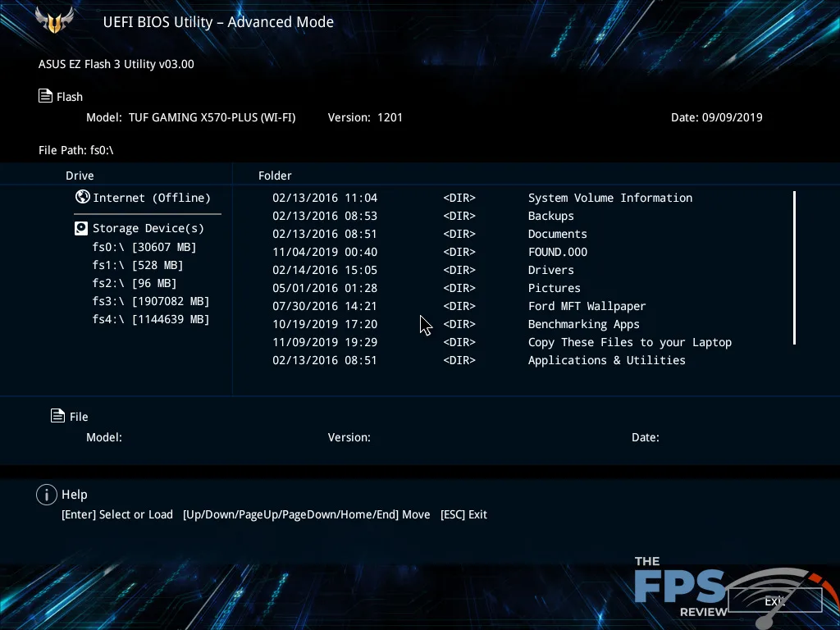The width and height of the screenshot is (840, 630).
Task: Click [Enter] Select or Load hint
Action: tap(117, 514)
